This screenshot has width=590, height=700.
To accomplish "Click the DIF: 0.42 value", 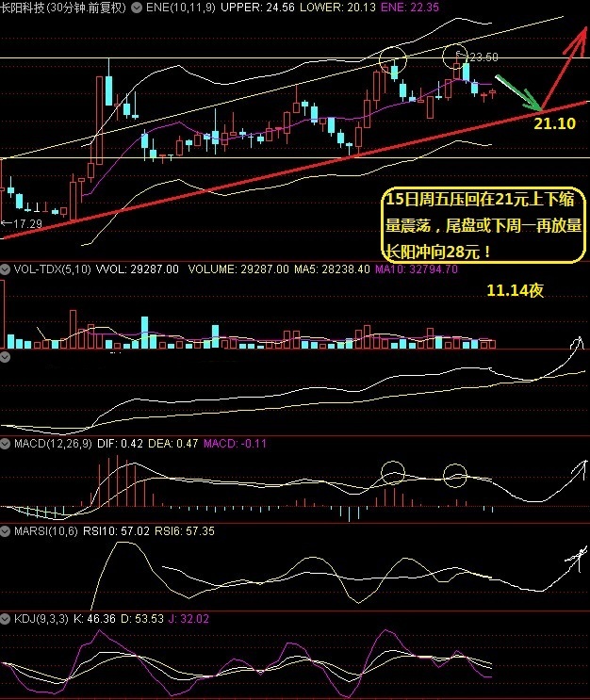I will tap(120, 444).
